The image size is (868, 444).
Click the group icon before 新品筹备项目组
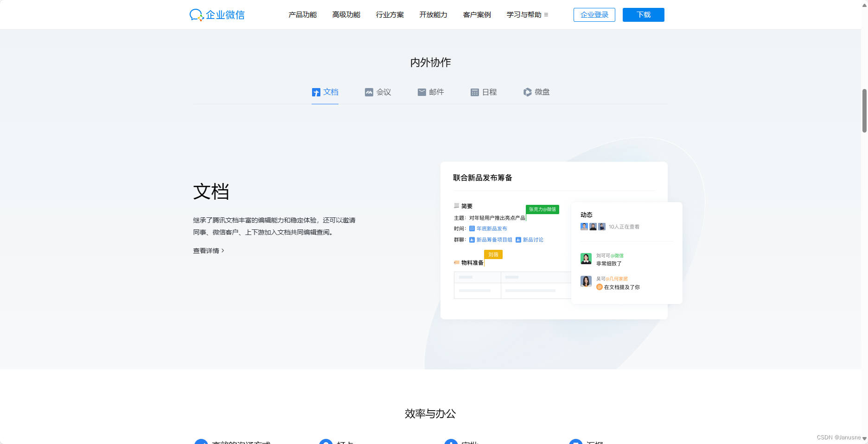point(472,240)
